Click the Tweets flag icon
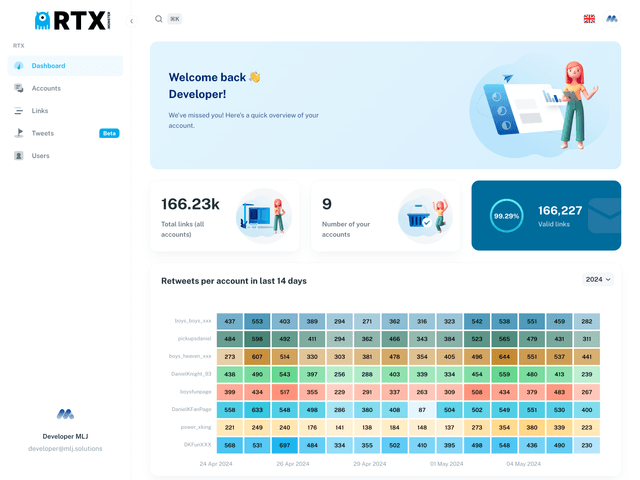Image resolution: width=640 pixels, height=480 pixels. [19, 133]
